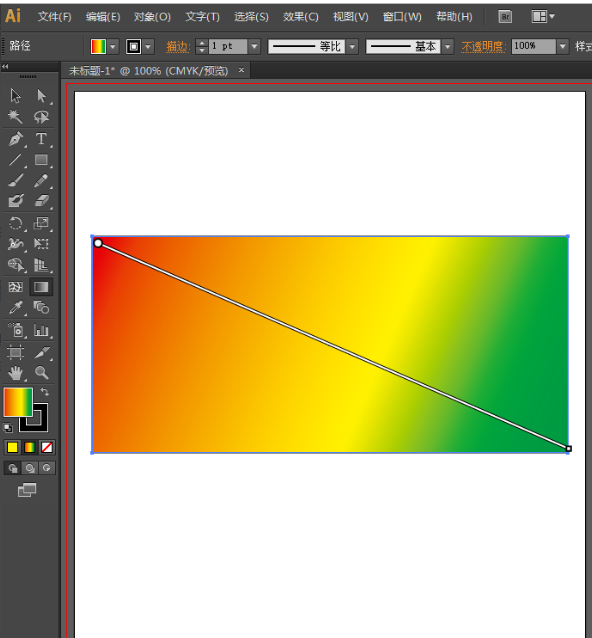
Task: Open the stroke weight dropdown
Action: tap(254, 46)
